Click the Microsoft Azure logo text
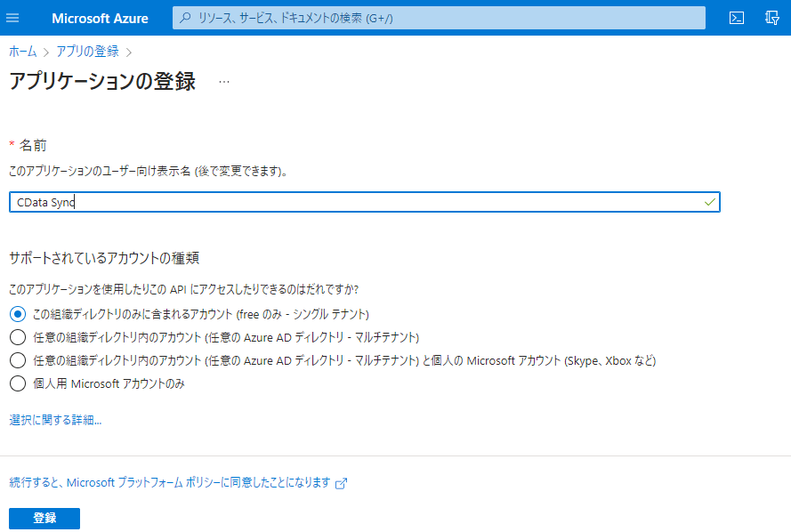Viewport: 791px width, 532px height. [x=100, y=19]
